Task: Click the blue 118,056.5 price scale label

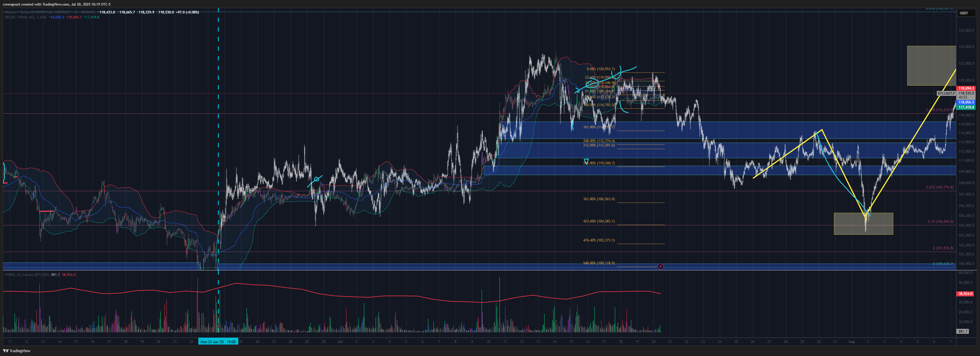Action: (966, 102)
